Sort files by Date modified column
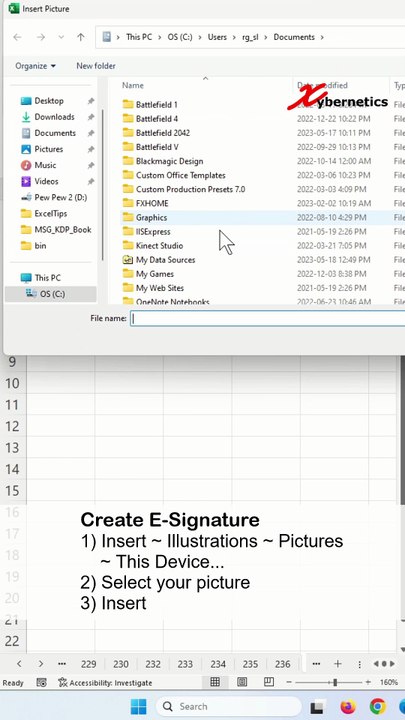405x720 pixels. coord(322,85)
